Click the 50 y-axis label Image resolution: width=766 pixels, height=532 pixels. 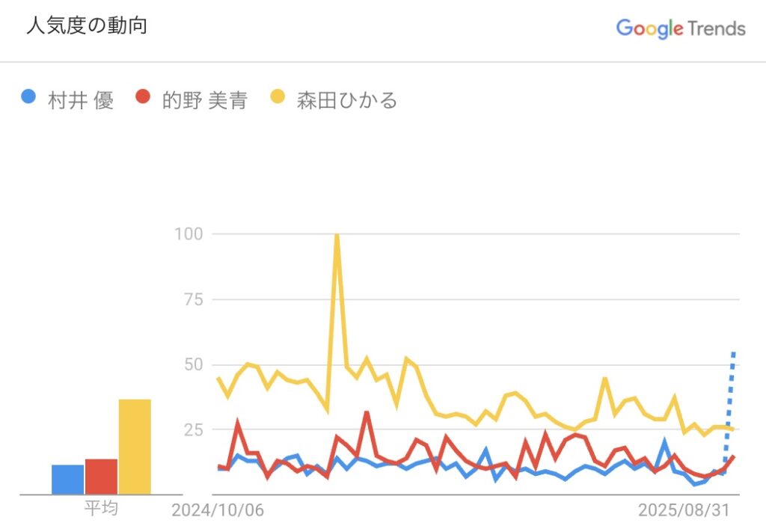coord(193,364)
